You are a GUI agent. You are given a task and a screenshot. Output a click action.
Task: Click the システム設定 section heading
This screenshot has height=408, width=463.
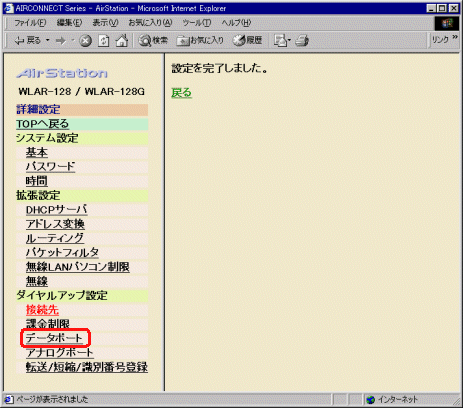47,138
